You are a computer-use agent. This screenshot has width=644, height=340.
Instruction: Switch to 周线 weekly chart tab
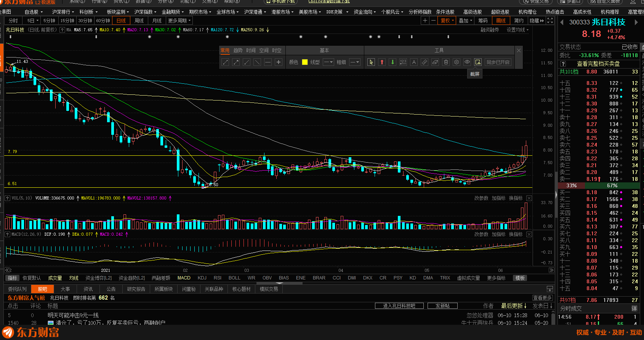[139, 21]
